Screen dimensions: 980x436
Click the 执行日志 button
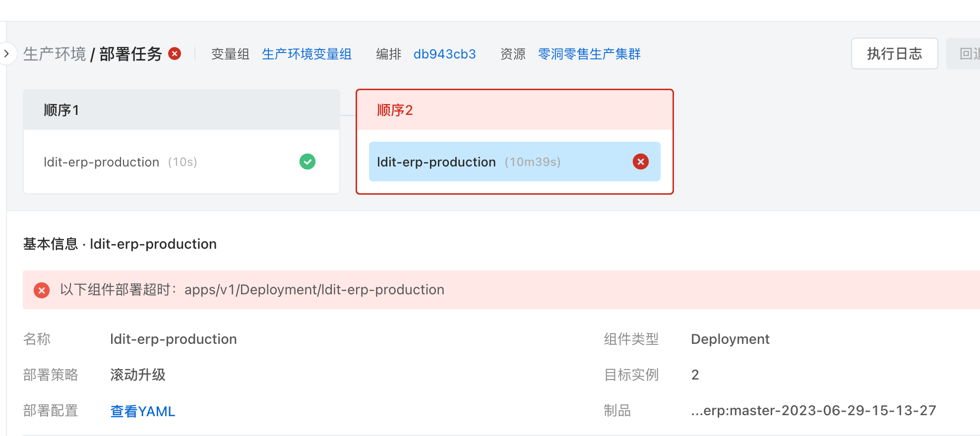pyautogui.click(x=894, y=54)
